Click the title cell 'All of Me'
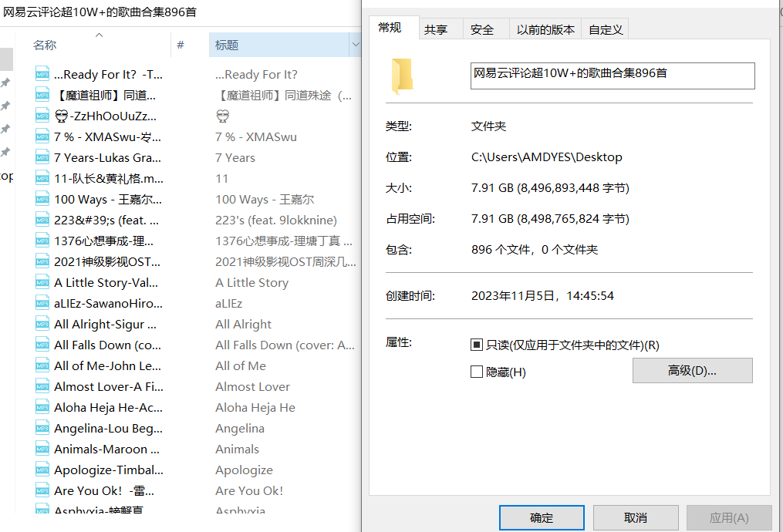Image resolution: width=783 pixels, height=532 pixels. click(x=241, y=365)
